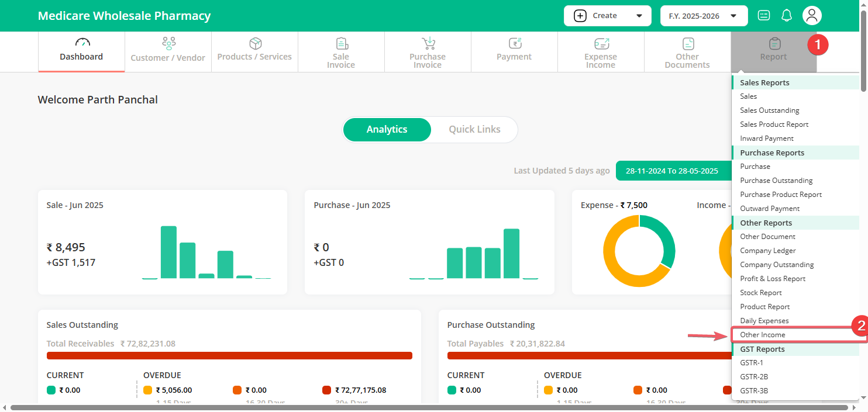868x412 pixels.
Task: Select Other Document report
Action: [x=767, y=237]
